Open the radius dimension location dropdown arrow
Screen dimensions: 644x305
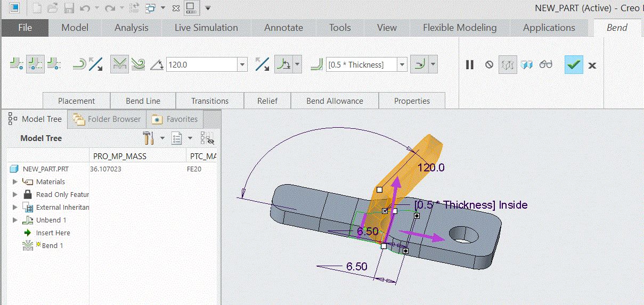(x=433, y=64)
